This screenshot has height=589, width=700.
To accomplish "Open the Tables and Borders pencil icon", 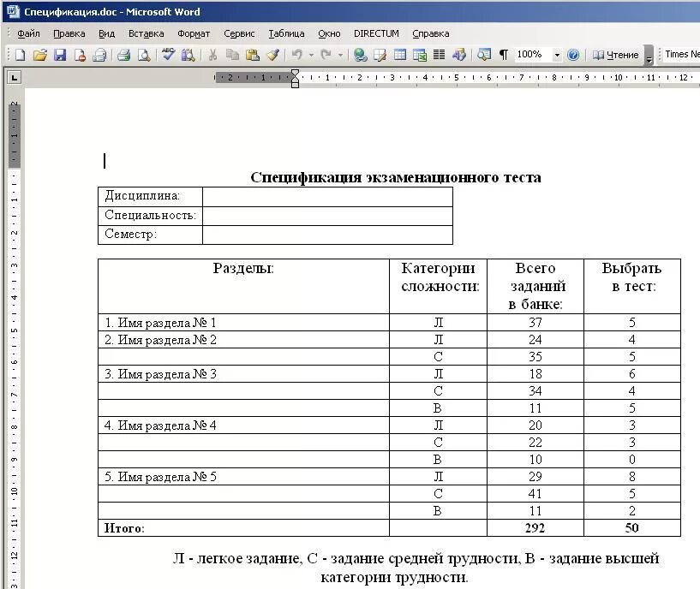I will point(380,55).
